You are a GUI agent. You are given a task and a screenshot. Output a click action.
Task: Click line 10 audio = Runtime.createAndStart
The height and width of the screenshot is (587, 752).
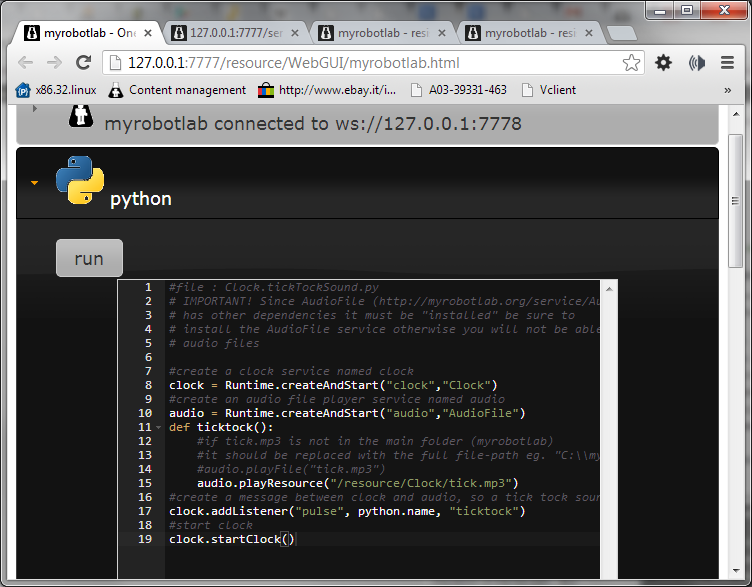[x=347, y=413]
